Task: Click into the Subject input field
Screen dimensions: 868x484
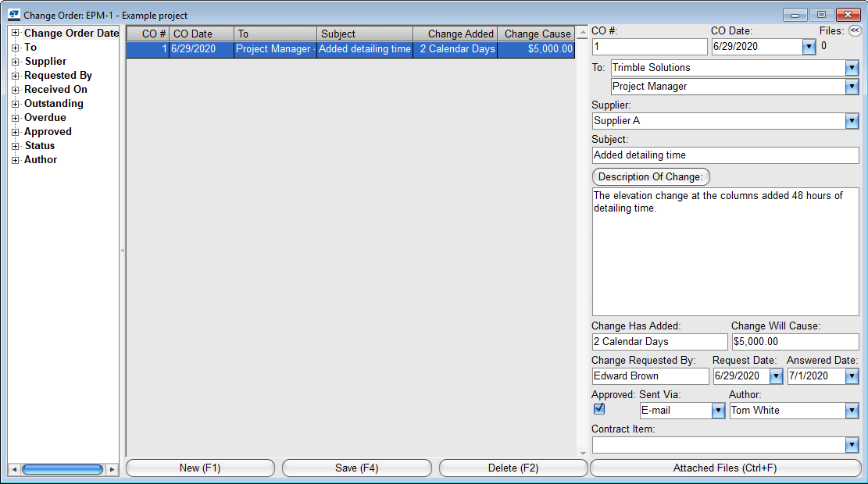Action: point(725,155)
